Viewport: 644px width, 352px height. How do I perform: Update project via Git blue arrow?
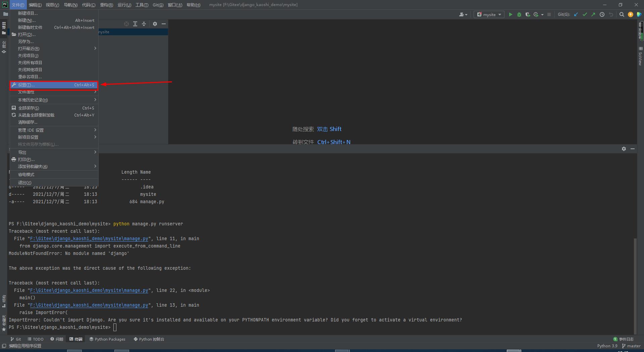[x=576, y=14]
